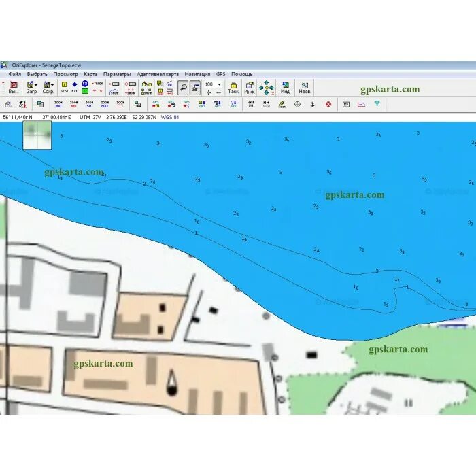This screenshot has width=476, height=476.
Task: Open the Выбрать menu
Action: (x=37, y=74)
